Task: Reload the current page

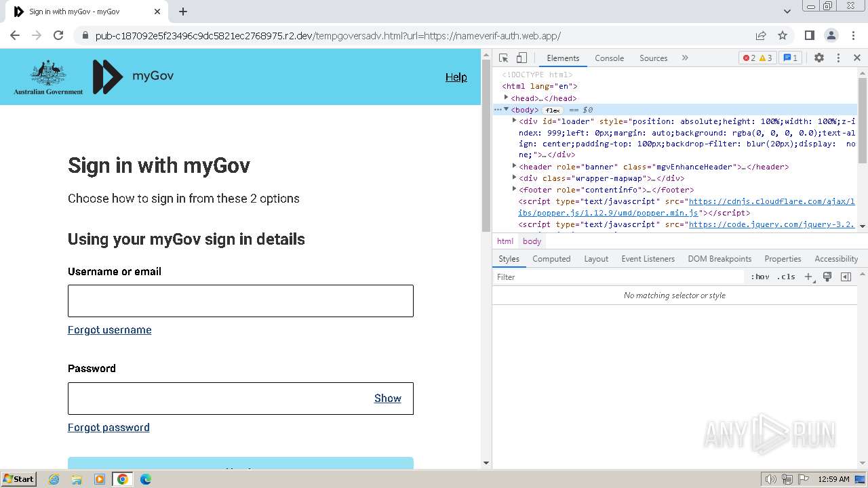Action: coord(58,35)
